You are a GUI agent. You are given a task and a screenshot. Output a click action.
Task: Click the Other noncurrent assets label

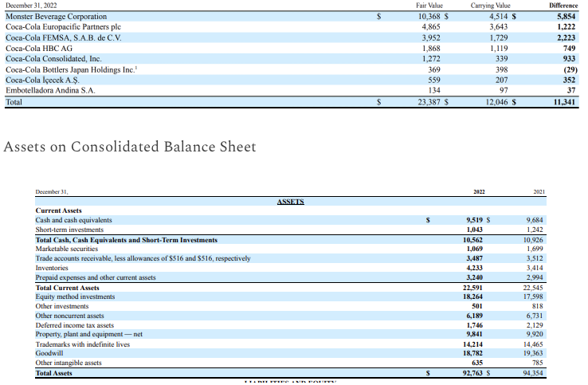70,316
